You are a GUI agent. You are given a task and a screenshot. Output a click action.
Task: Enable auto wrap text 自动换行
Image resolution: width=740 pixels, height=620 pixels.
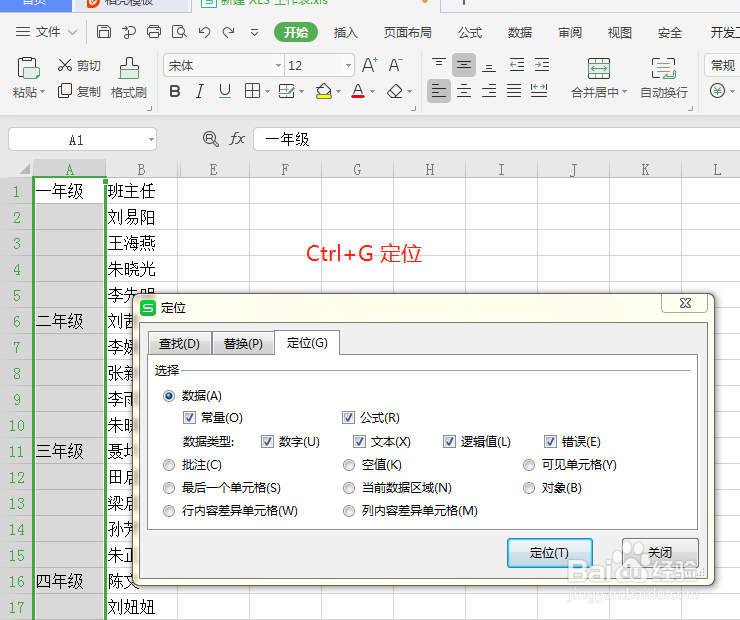664,78
